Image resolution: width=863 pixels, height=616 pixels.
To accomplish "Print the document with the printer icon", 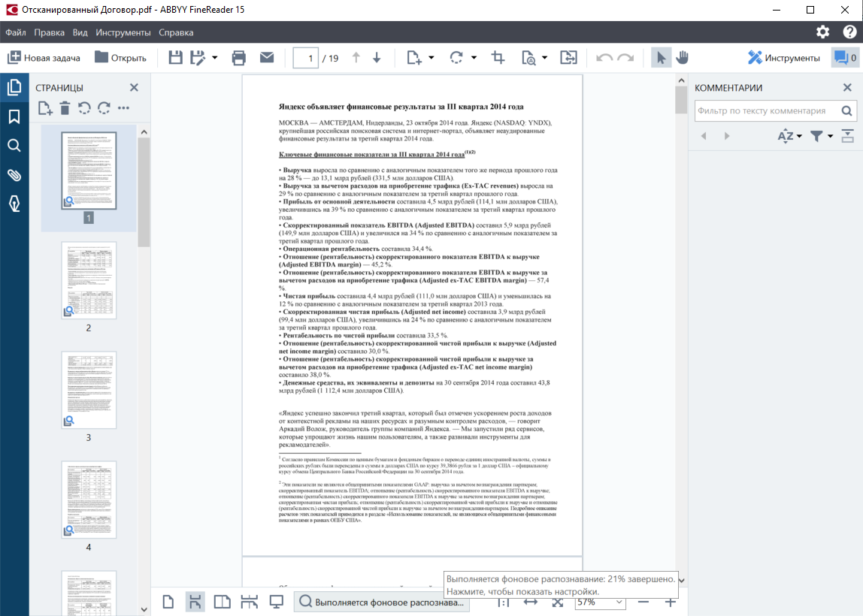I will (239, 57).
